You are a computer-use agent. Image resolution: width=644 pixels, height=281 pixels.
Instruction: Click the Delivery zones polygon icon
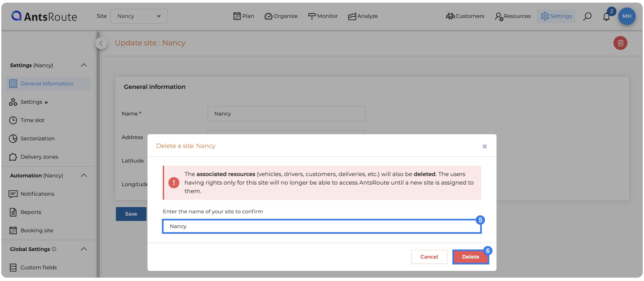point(13,157)
